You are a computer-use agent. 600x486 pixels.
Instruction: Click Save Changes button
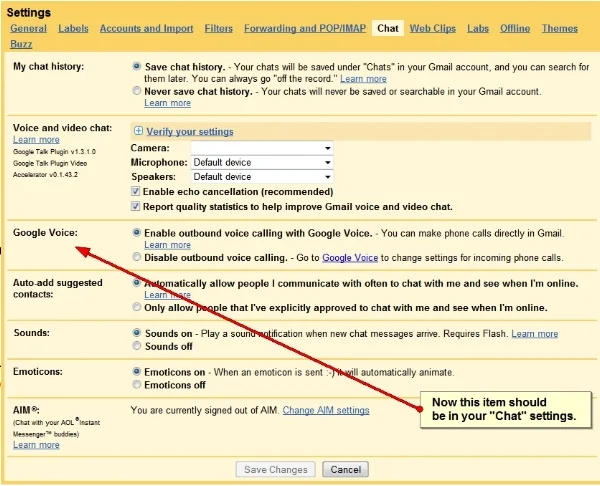276,470
